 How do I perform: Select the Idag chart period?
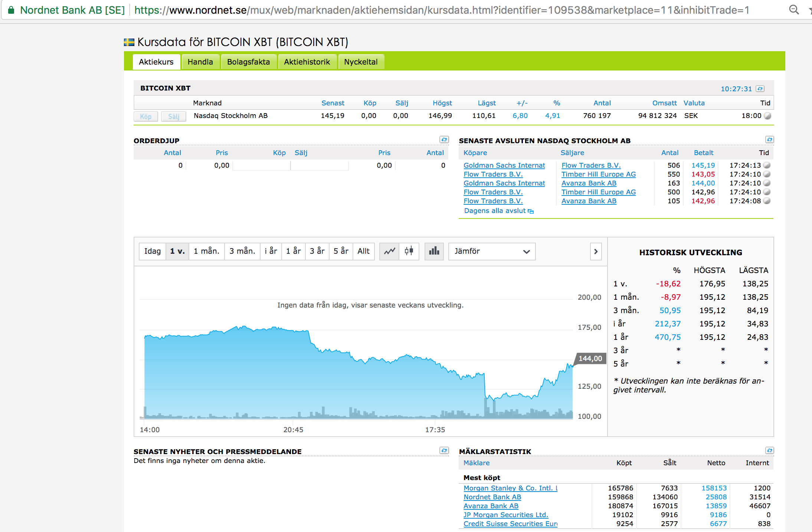pyautogui.click(x=152, y=251)
